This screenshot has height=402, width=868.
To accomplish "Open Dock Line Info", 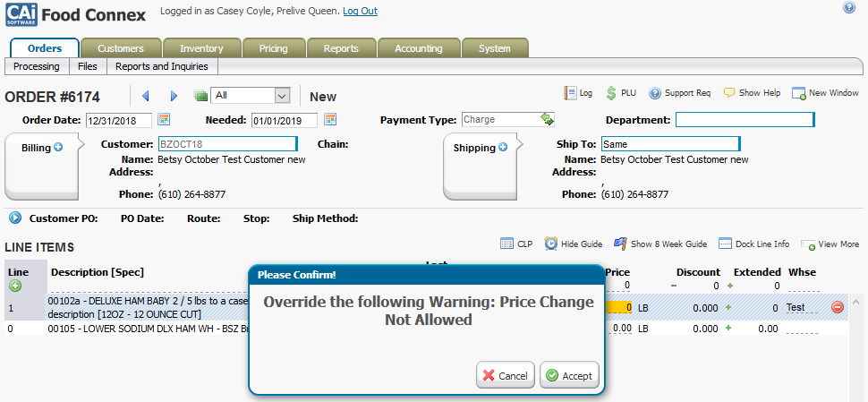I will pyautogui.click(x=754, y=244).
